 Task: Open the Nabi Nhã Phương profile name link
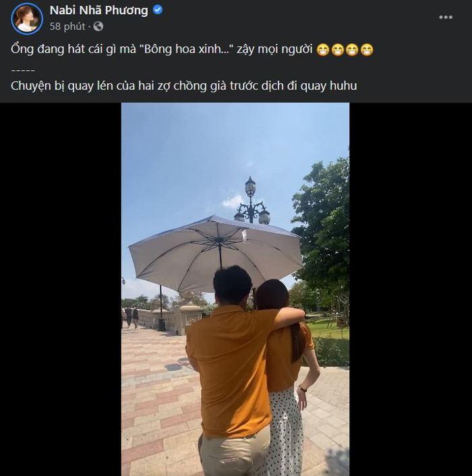click(x=98, y=10)
